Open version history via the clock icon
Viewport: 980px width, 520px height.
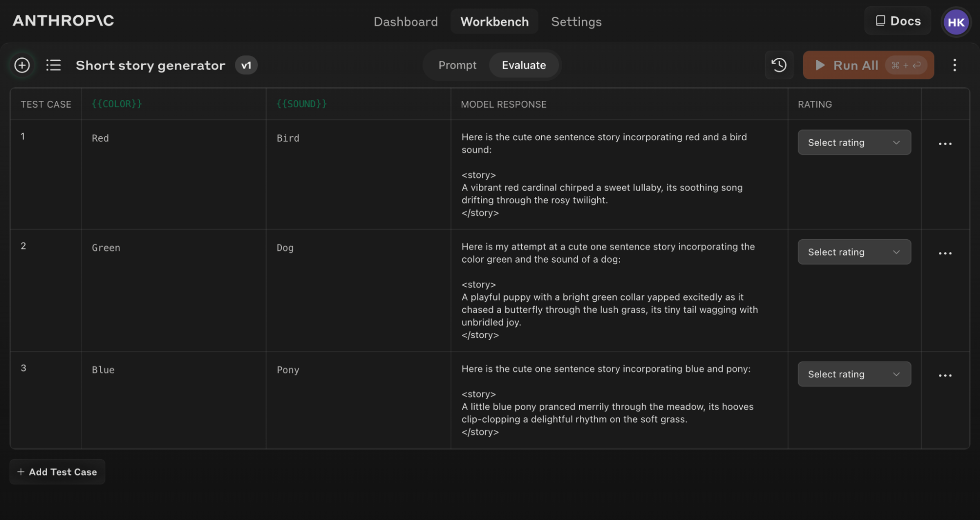pyautogui.click(x=779, y=65)
